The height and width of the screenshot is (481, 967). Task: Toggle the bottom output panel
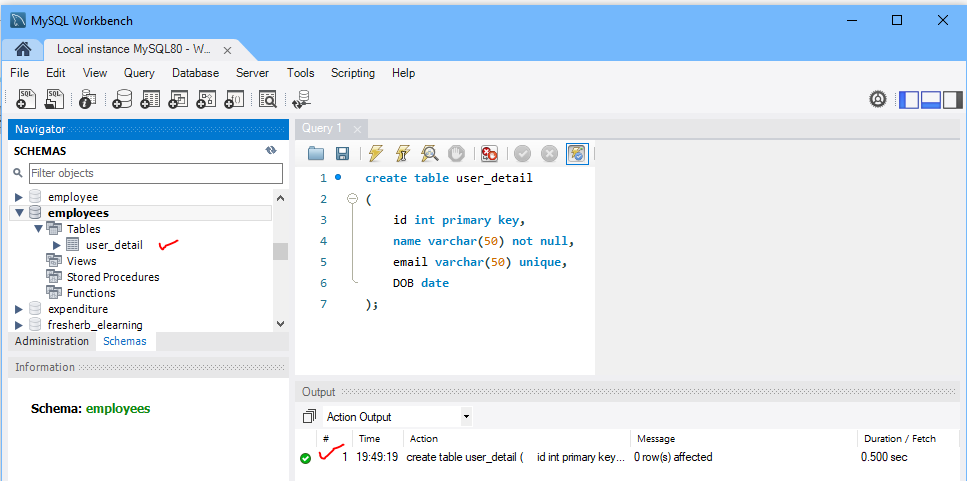[931, 99]
